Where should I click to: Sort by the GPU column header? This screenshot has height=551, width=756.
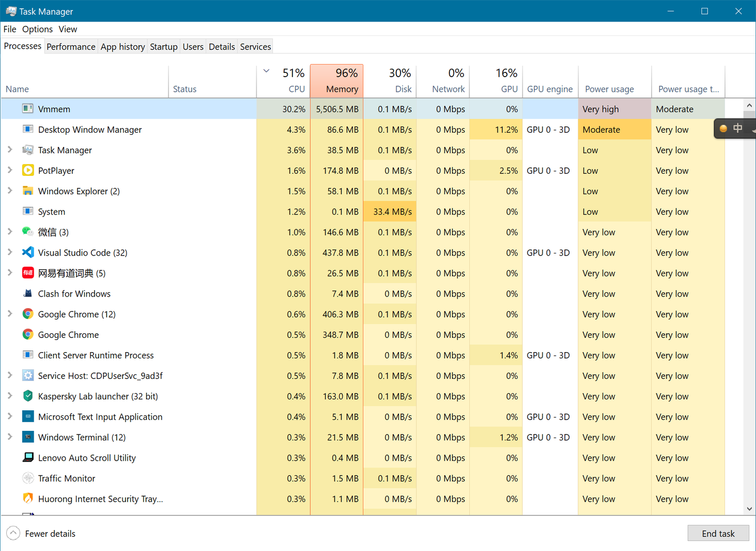[496, 81]
